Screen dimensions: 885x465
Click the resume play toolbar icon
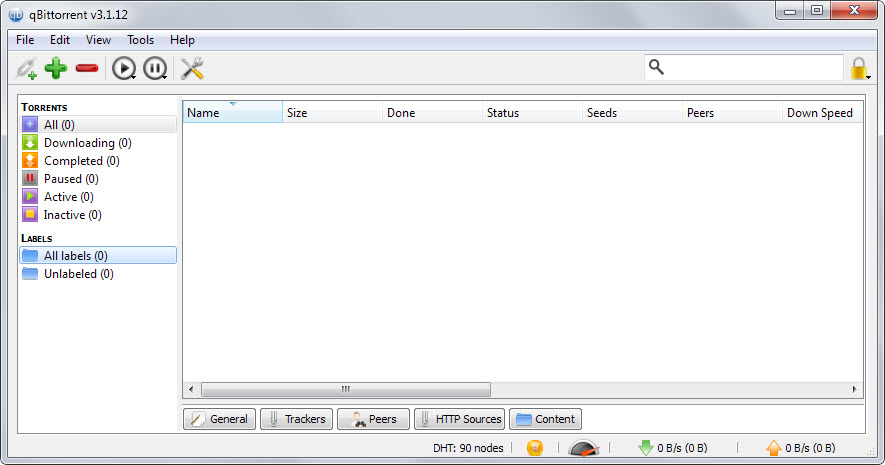pyautogui.click(x=124, y=68)
